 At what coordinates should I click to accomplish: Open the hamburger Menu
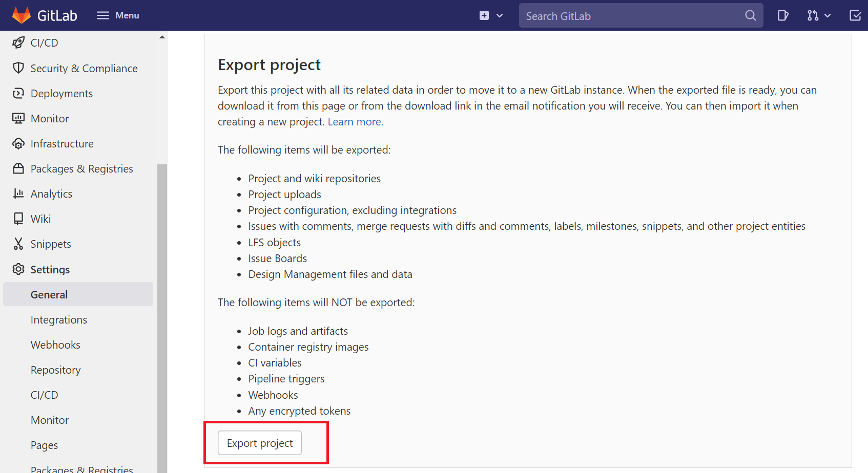(118, 15)
